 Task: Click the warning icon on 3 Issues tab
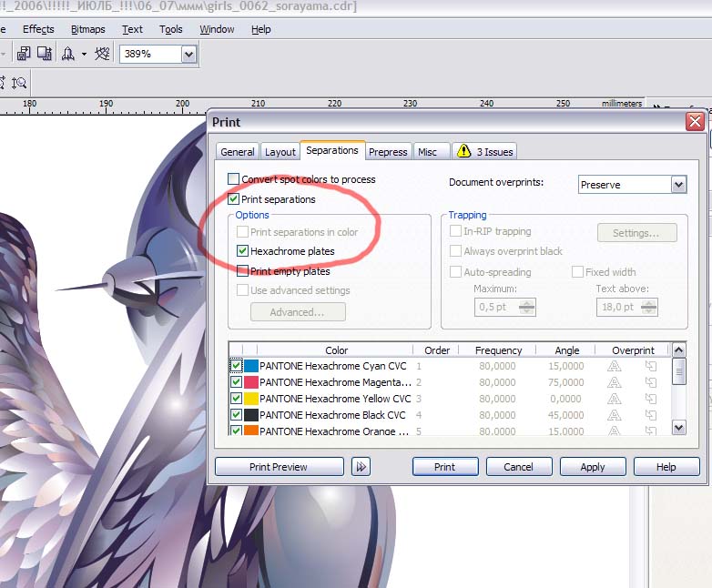click(x=463, y=150)
